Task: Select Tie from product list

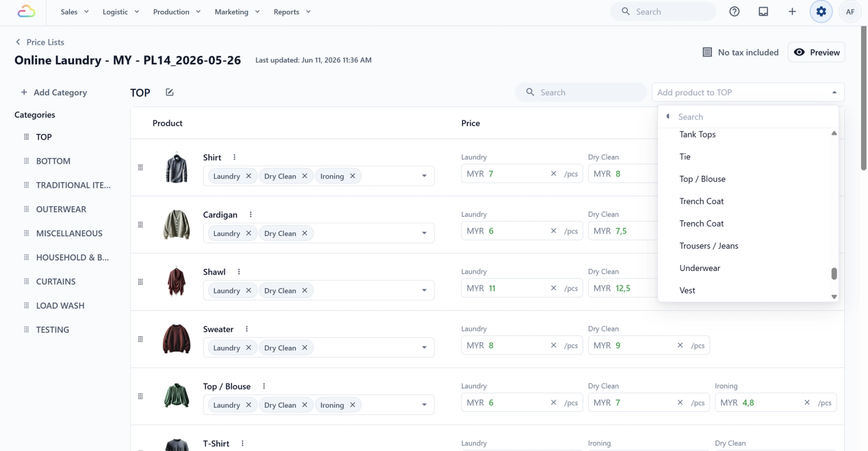Action: tap(685, 157)
